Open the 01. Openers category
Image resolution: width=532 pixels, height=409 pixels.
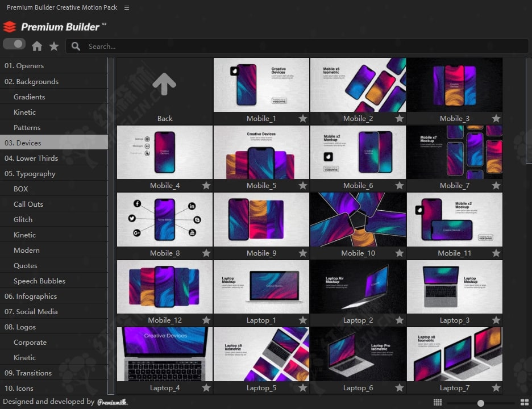pyautogui.click(x=54, y=66)
